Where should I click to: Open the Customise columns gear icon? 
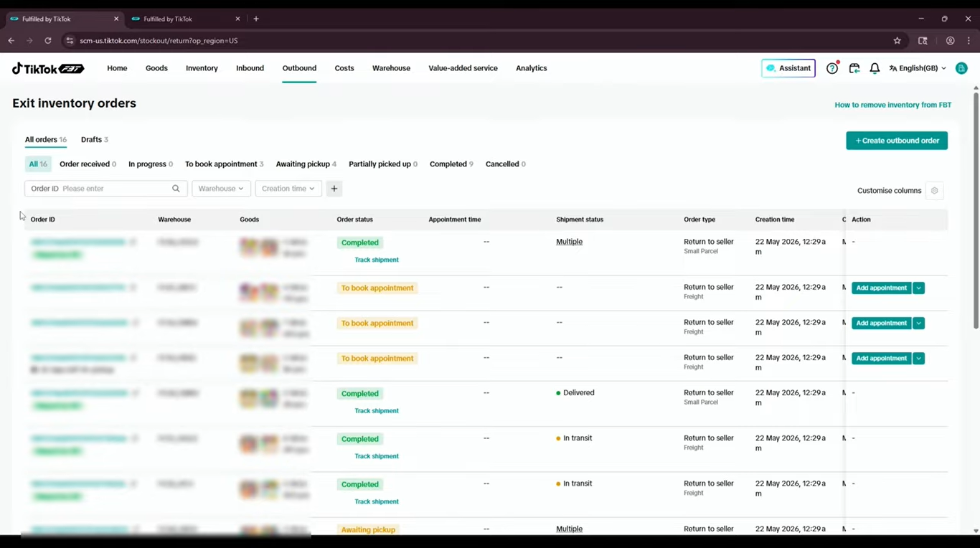(934, 191)
